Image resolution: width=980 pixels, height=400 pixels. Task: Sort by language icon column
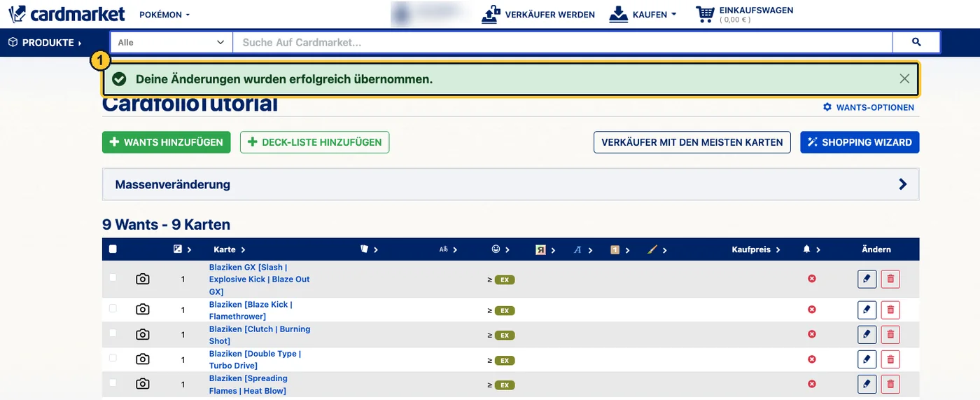pyautogui.click(x=449, y=249)
